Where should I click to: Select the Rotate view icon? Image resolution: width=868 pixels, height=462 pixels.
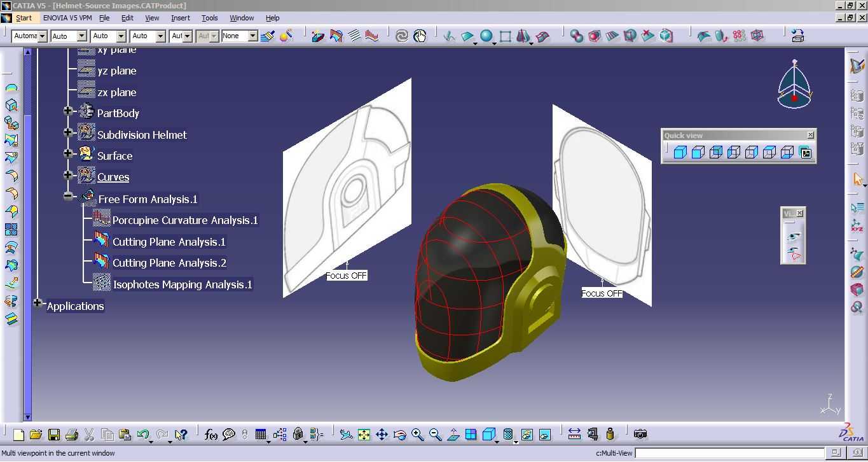coord(400,435)
